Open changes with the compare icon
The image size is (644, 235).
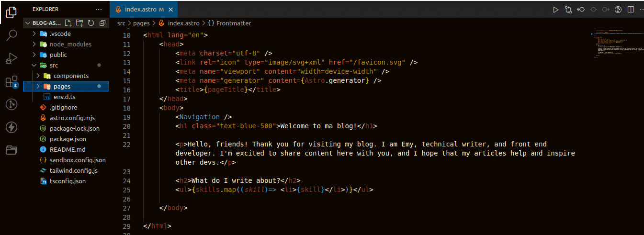pyautogui.click(x=568, y=9)
